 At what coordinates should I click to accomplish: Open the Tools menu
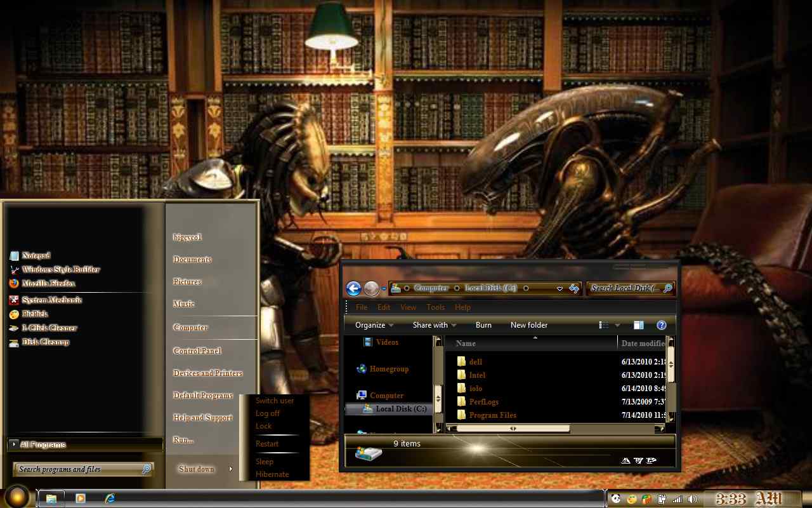point(435,307)
